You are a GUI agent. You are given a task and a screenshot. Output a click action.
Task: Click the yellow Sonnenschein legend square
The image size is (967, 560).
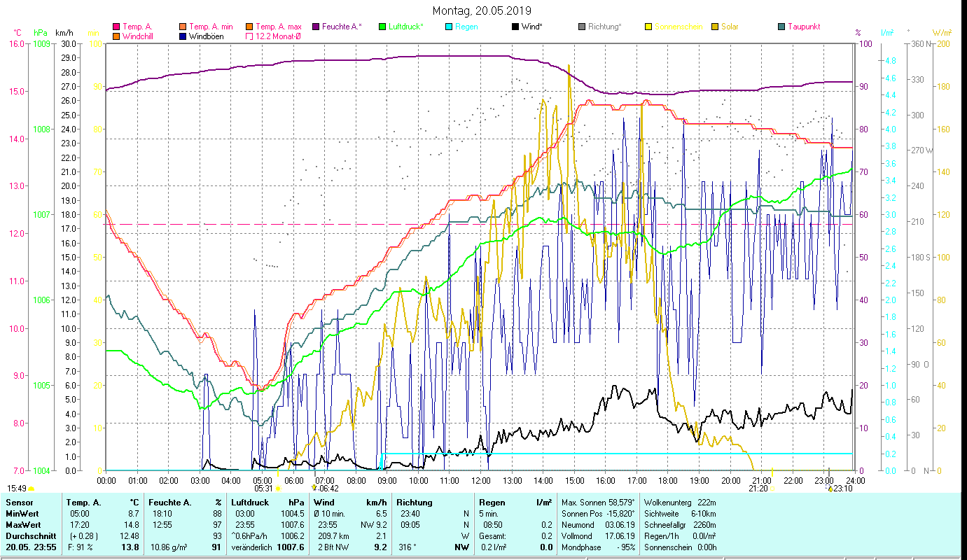coord(648,27)
